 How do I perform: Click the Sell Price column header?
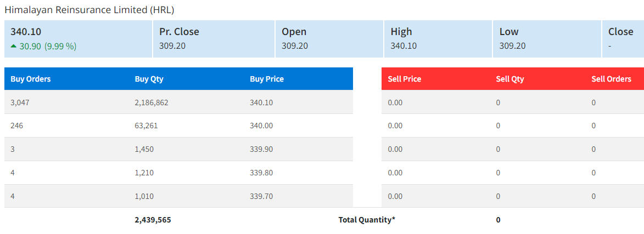point(405,79)
